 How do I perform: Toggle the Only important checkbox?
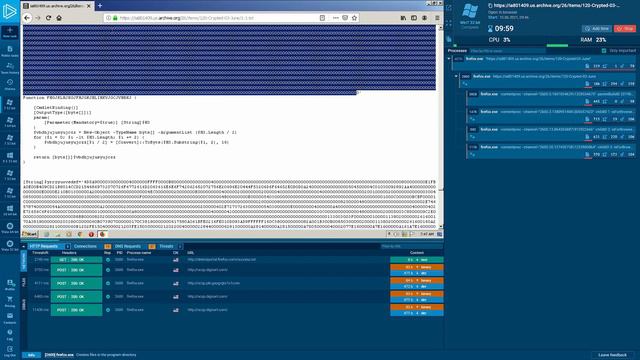point(604,51)
